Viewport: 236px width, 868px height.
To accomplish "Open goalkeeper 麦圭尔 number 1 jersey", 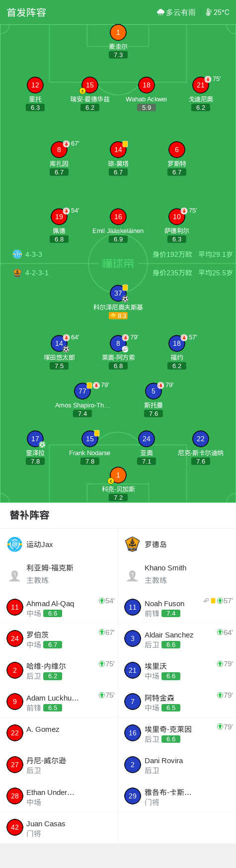I will (x=118, y=33).
